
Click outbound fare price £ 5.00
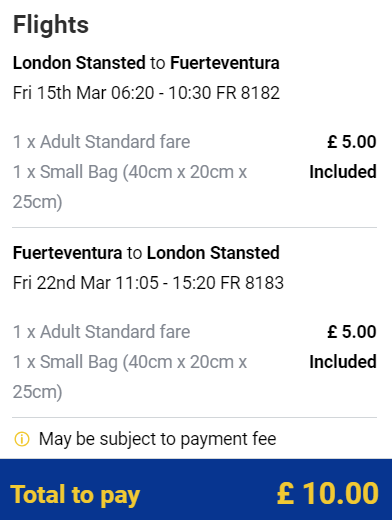[x=352, y=142]
